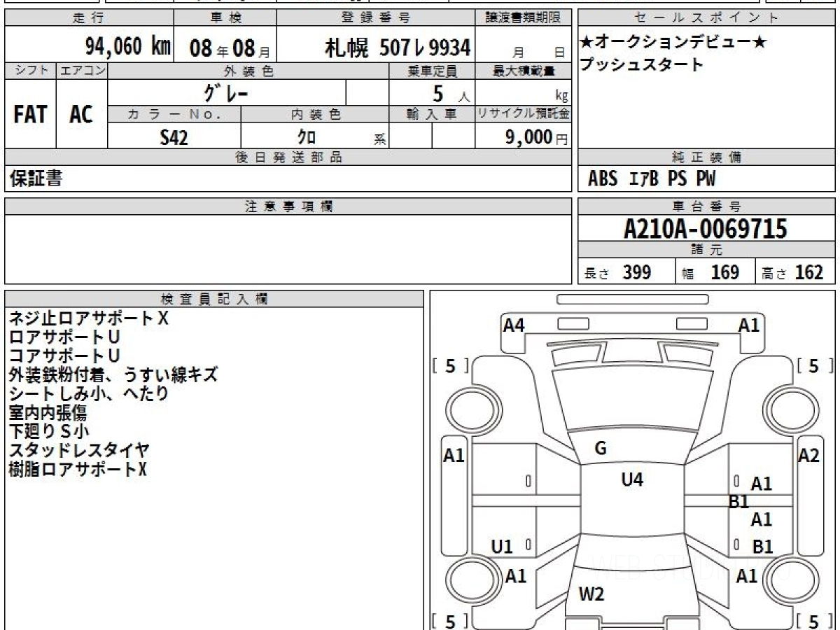Click the FAT shift type cell
The width and height of the screenshot is (840, 630).
[x=30, y=115]
